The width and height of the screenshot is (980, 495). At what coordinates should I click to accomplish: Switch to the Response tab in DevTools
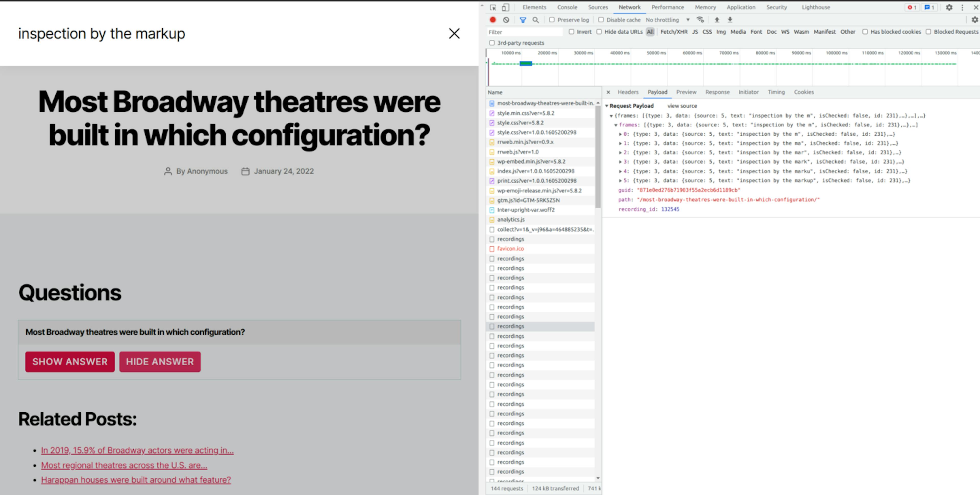click(x=717, y=92)
